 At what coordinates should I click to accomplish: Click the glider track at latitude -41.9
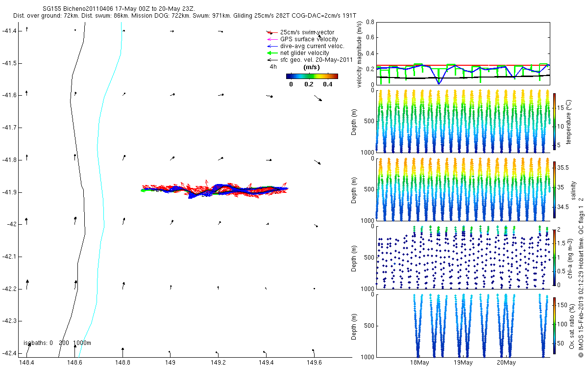click(215, 189)
